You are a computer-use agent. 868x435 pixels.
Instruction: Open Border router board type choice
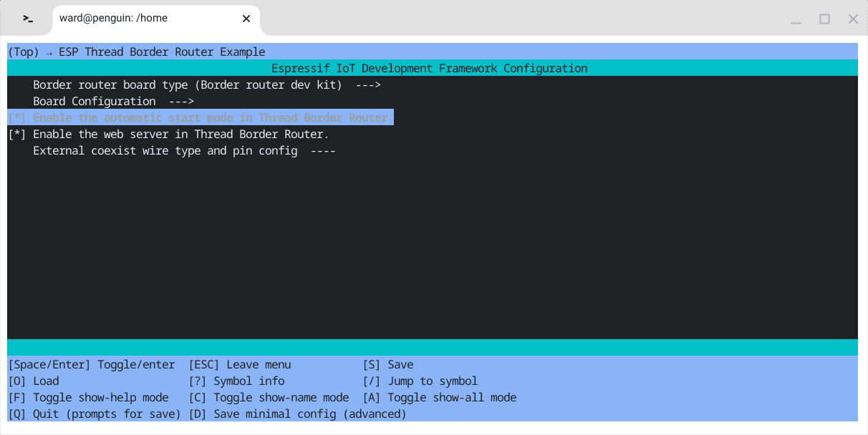click(x=206, y=84)
